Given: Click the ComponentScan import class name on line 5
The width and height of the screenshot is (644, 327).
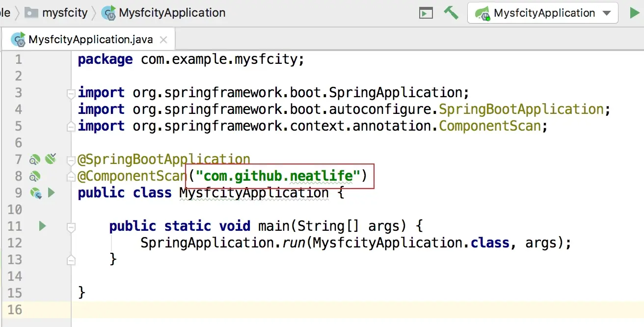Looking at the screenshot, I should click(490, 126).
